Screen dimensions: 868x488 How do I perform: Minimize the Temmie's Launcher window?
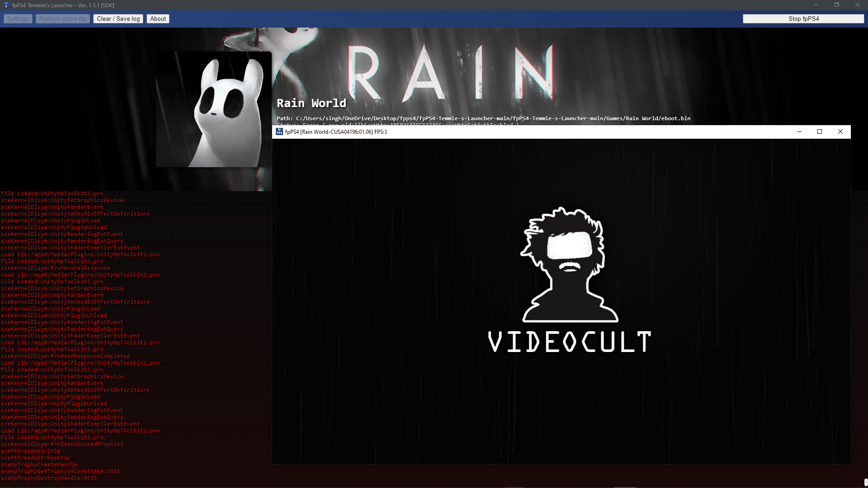(816, 5)
